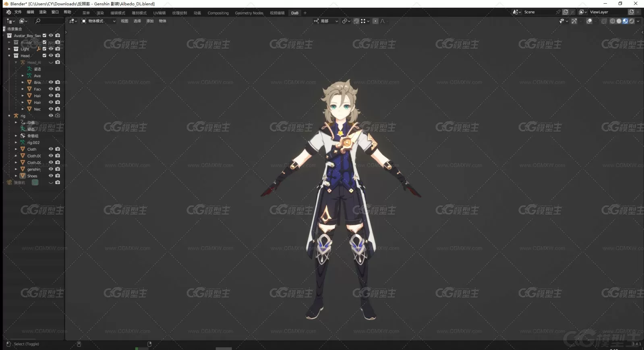644x350 pixels.
Task: Hide the Shoes object in the viewport
Action: 51,176
